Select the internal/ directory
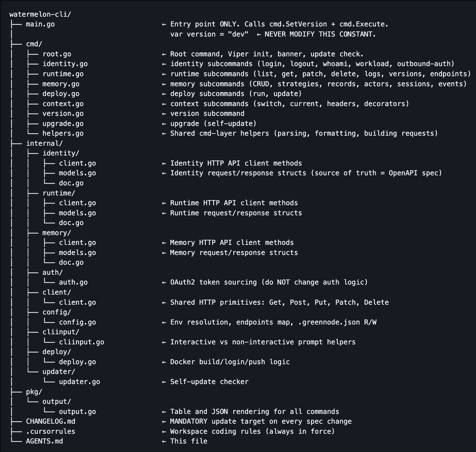 [x=44, y=144]
